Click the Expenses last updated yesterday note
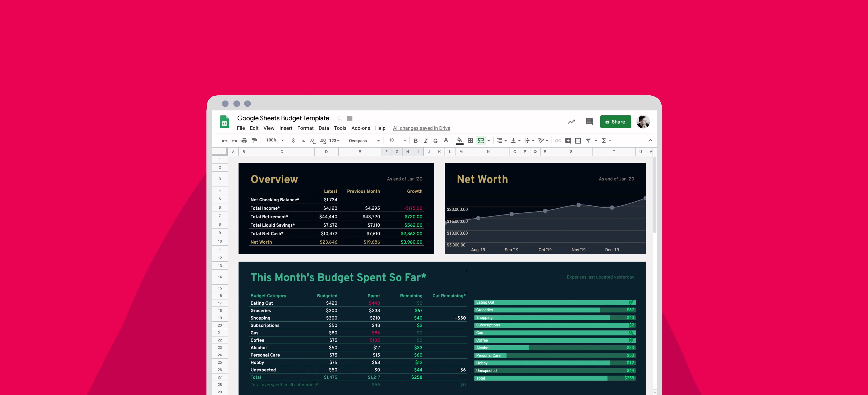 pyautogui.click(x=600, y=277)
